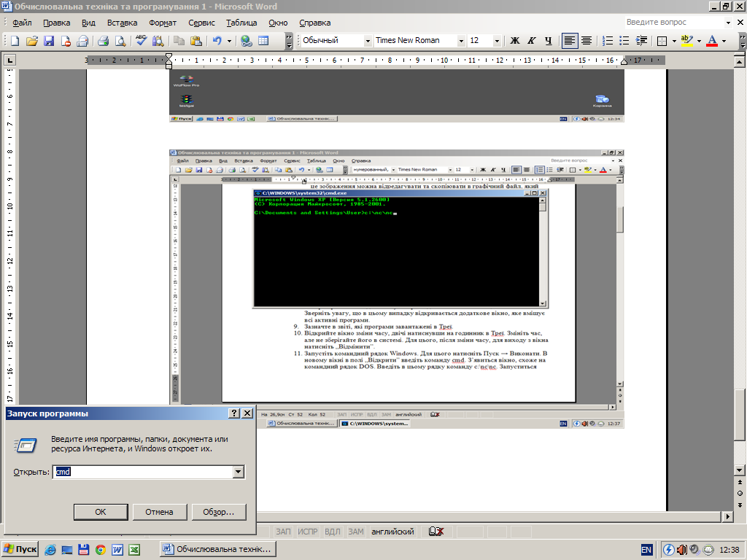Open undo history dropdown arrow
The height and width of the screenshot is (560, 747).
coord(229,41)
